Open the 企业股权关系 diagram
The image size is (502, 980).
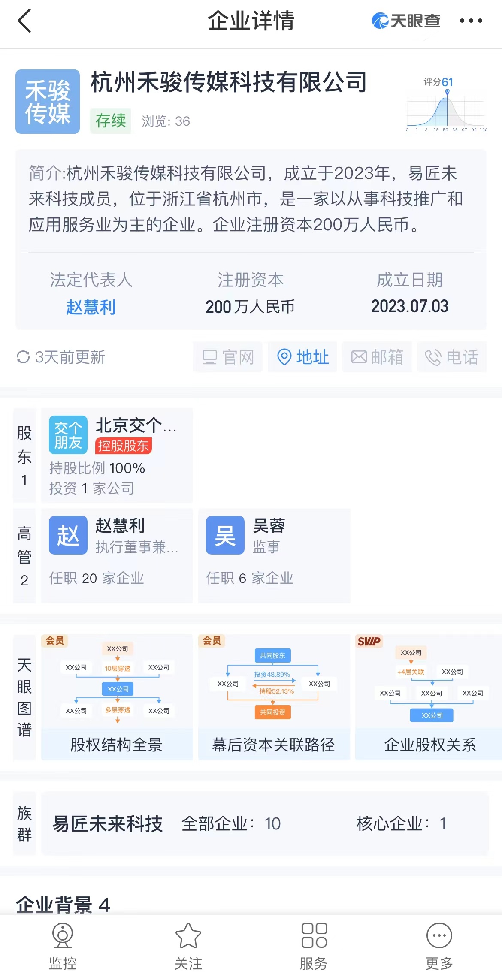tap(429, 697)
